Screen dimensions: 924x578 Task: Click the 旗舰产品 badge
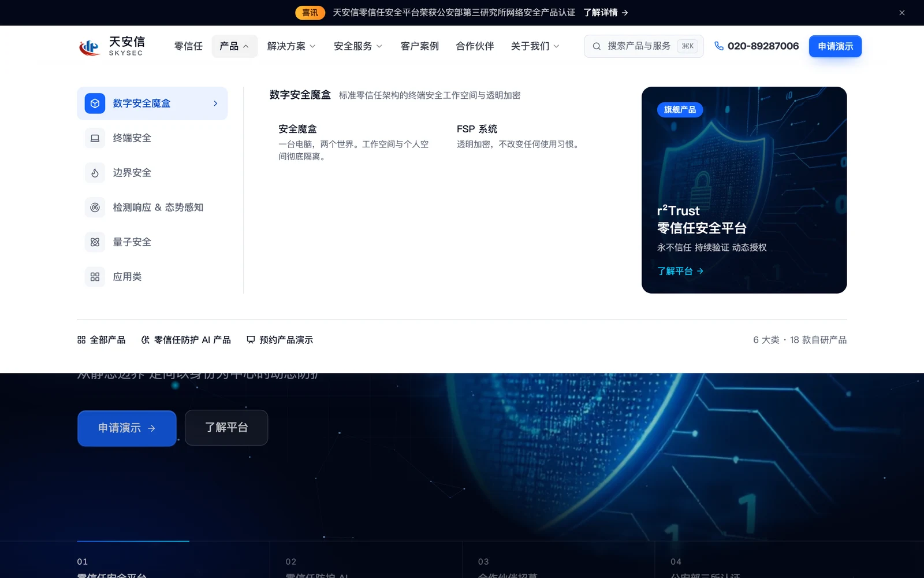(680, 110)
